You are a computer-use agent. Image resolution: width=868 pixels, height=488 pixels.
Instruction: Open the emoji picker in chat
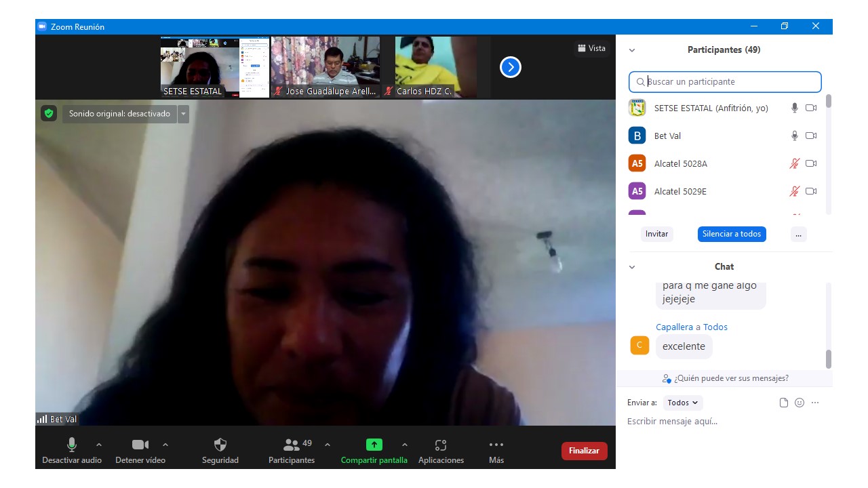800,403
